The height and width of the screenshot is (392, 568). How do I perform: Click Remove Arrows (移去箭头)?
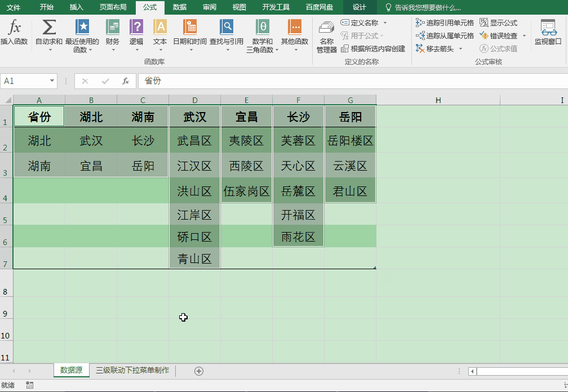point(434,48)
